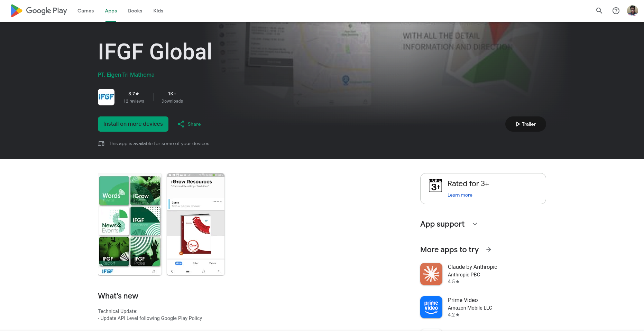Click the arrow next to More apps to try
The width and height of the screenshot is (644, 331).
(489, 249)
